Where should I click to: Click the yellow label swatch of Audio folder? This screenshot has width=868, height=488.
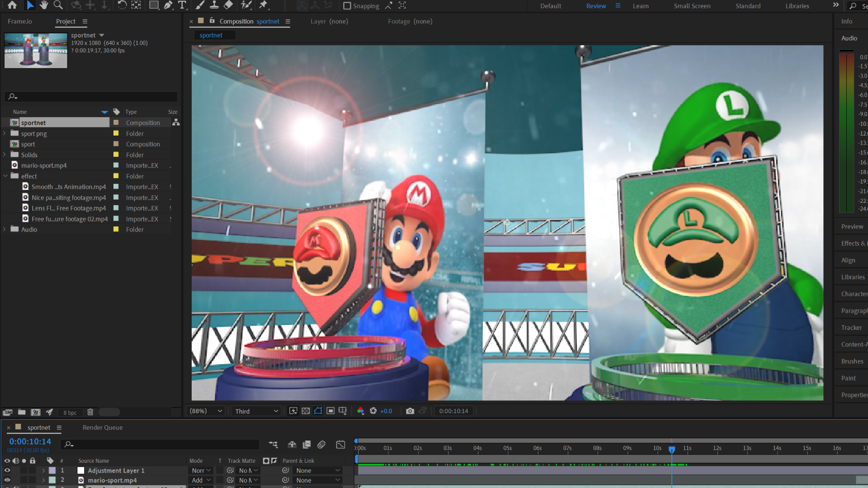coord(116,230)
